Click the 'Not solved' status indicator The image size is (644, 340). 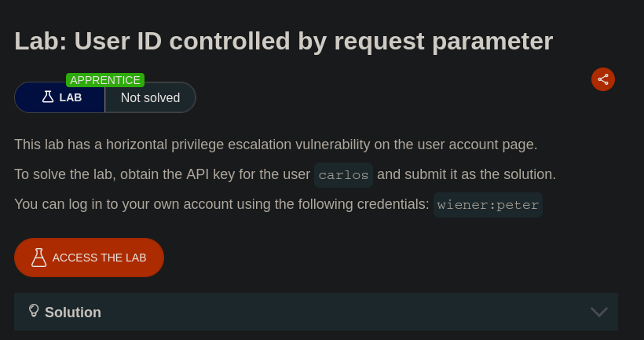tap(150, 98)
